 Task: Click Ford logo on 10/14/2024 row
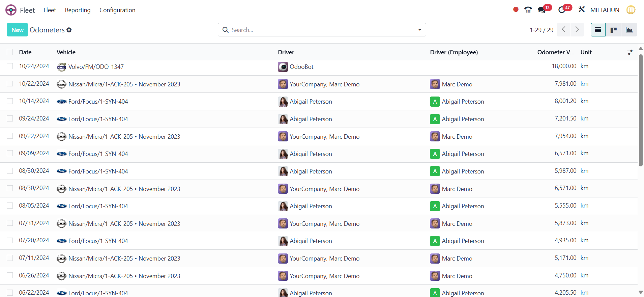coord(61,102)
